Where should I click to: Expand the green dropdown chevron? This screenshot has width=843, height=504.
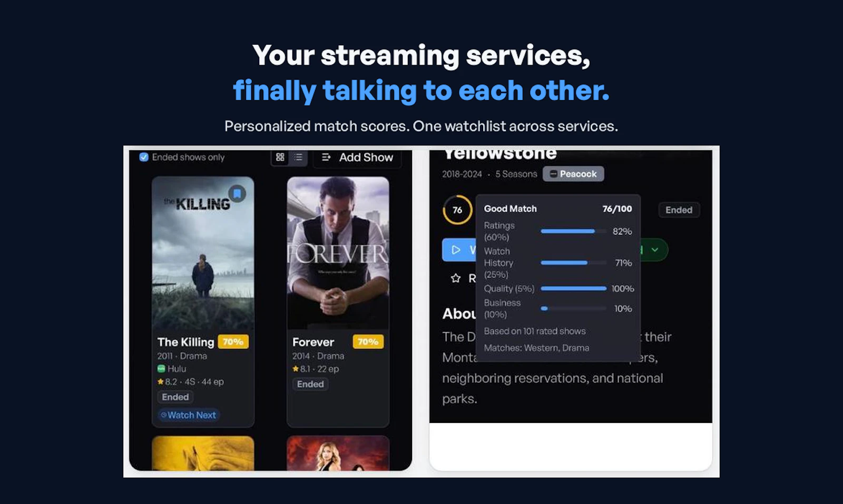[654, 250]
